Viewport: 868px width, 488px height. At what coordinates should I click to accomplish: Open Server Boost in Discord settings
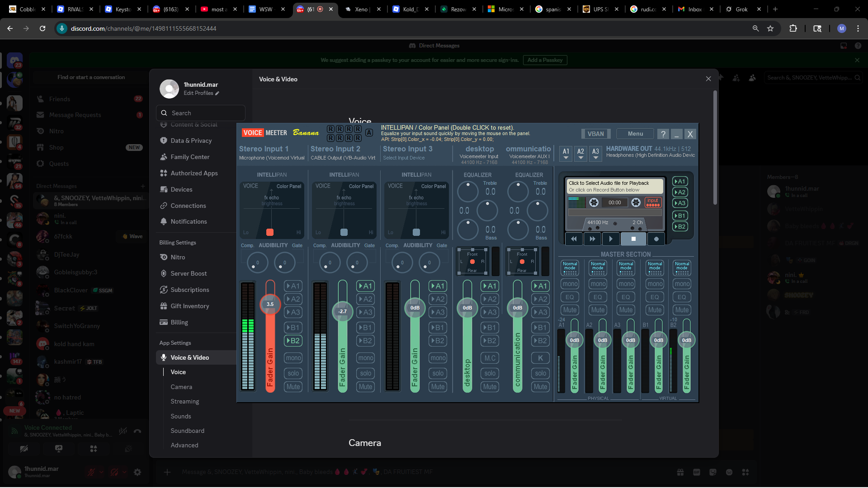196,273
